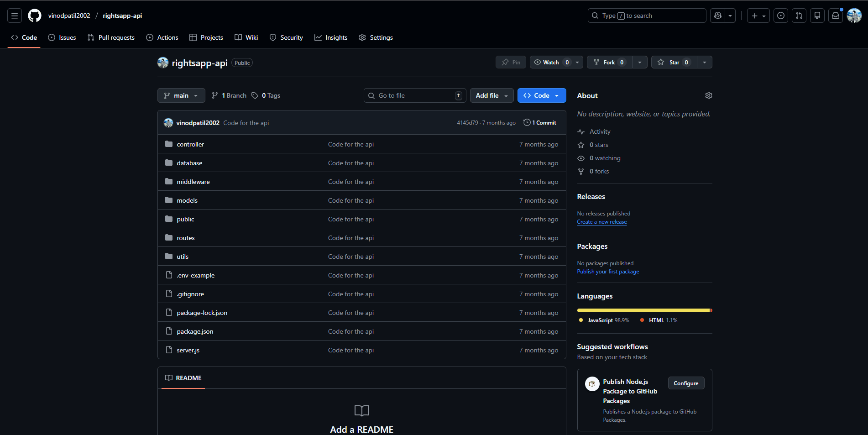Click the Create a new release link
Screen dimensions: 868x435
point(601,222)
